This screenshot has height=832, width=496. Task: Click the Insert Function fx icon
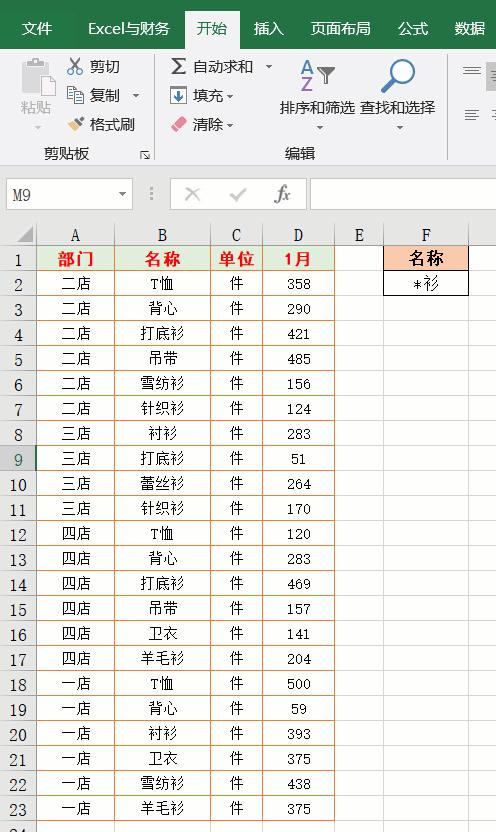pyautogui.click(x=282, y=194)
